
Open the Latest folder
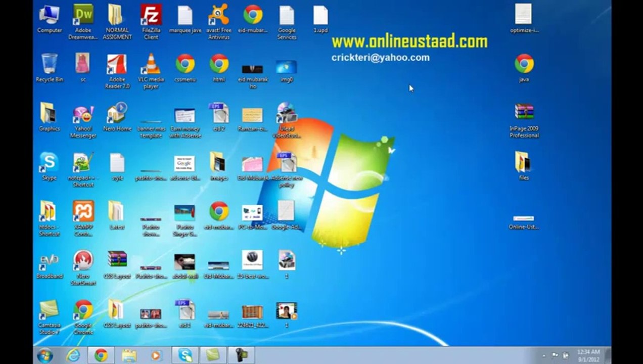pyautogui.click(x=117, y=215)
